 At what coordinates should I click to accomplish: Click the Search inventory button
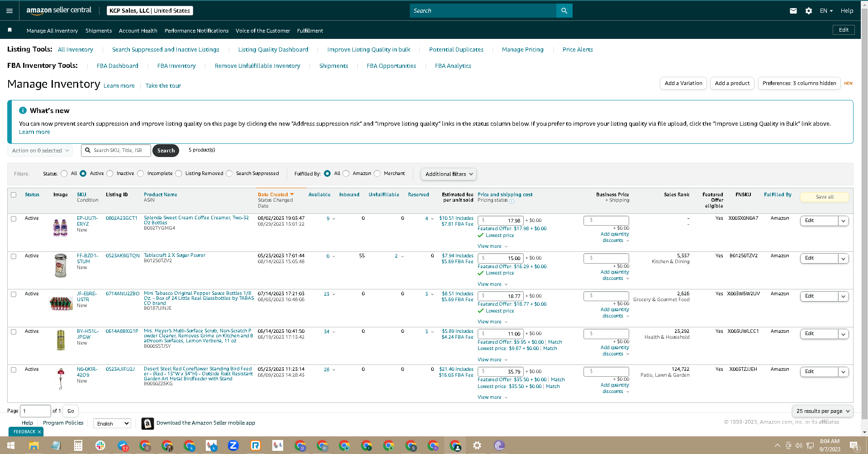[x=166, y=151]
